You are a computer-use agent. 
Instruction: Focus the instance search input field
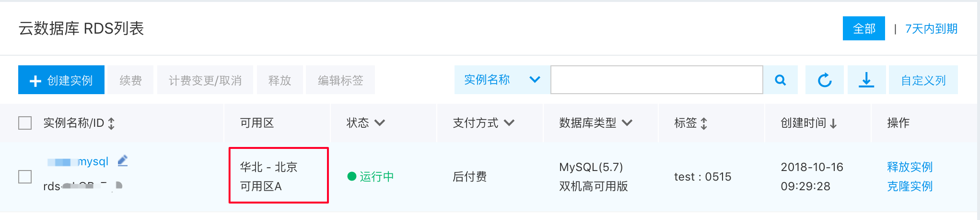click(657, 80)
